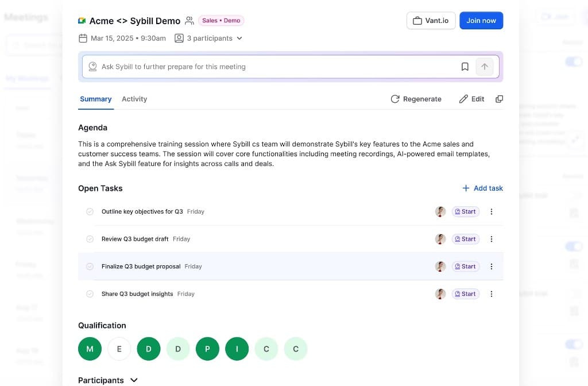Screen dimensions: 588x386
Task: Click the calendar icon beside the meeting date
Action: click(x=82, y=38)
